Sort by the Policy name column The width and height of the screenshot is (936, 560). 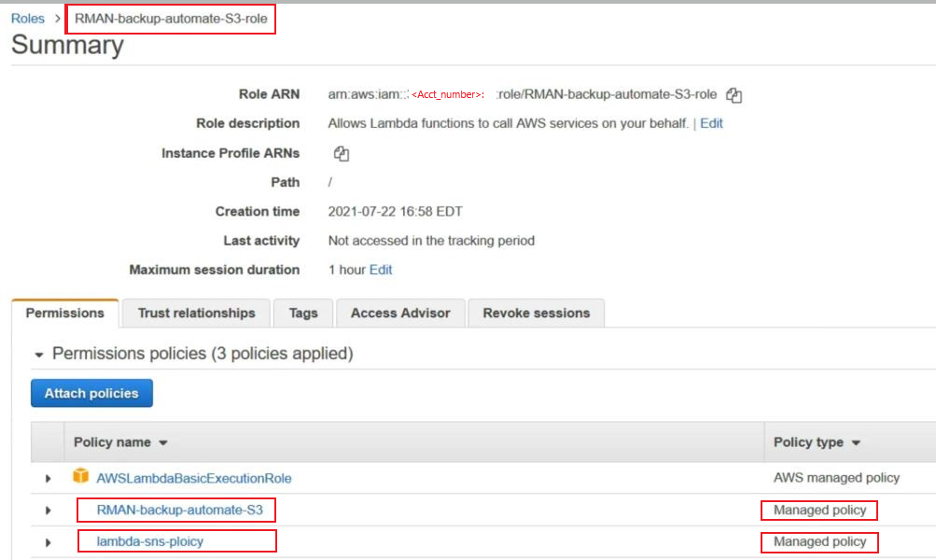(x=120, y=442)
